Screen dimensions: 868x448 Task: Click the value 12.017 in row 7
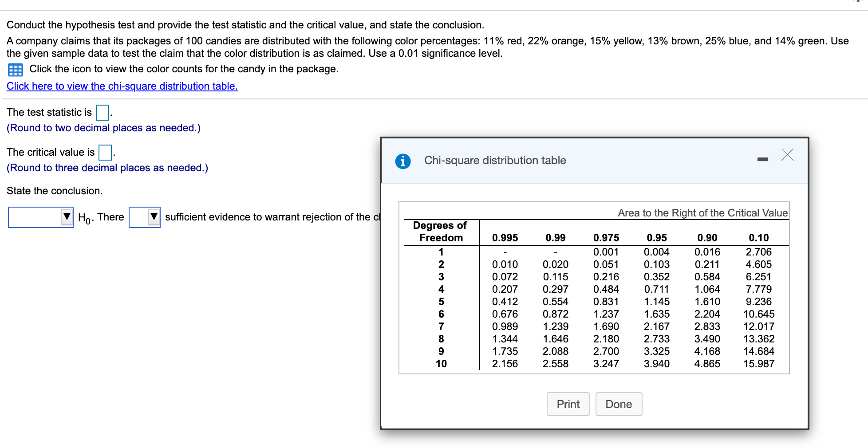click(x=759, y=326)
